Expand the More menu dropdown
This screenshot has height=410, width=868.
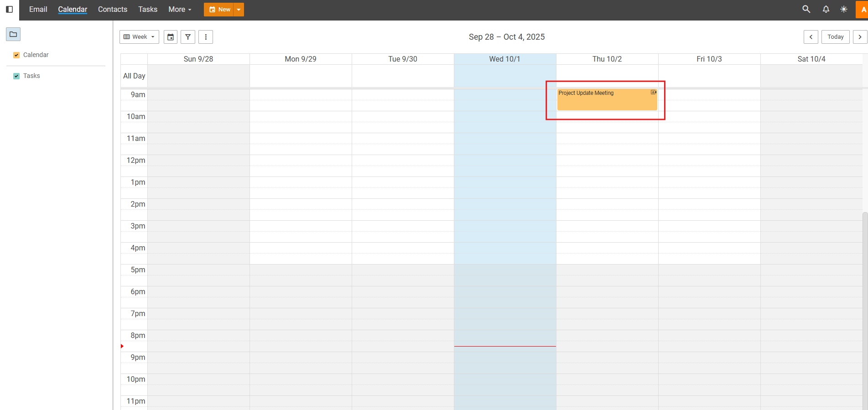pos(180,10)
